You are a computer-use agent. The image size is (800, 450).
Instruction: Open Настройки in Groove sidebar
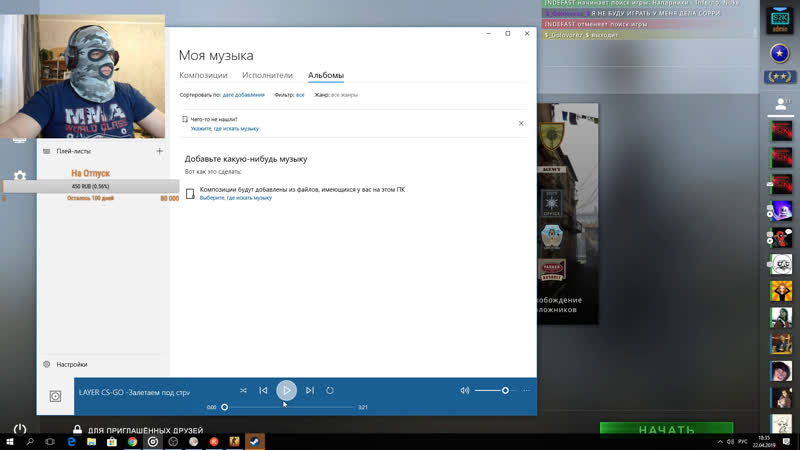pos(71,364)
